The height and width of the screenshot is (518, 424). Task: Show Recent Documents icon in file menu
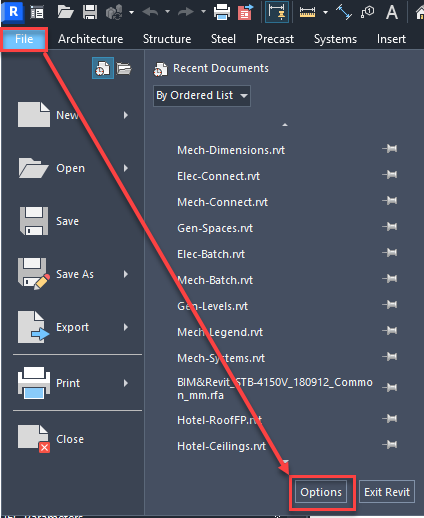(x=103, y=68)
